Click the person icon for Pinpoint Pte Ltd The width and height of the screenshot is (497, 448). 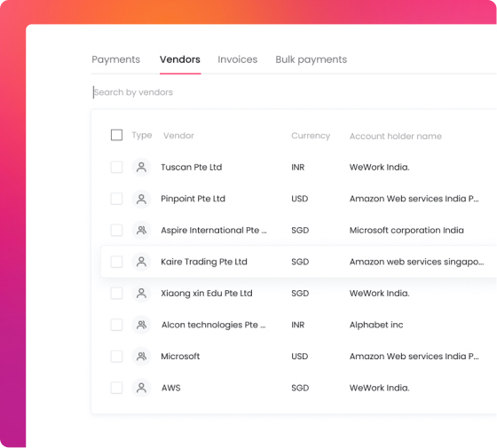coord(141,199)
